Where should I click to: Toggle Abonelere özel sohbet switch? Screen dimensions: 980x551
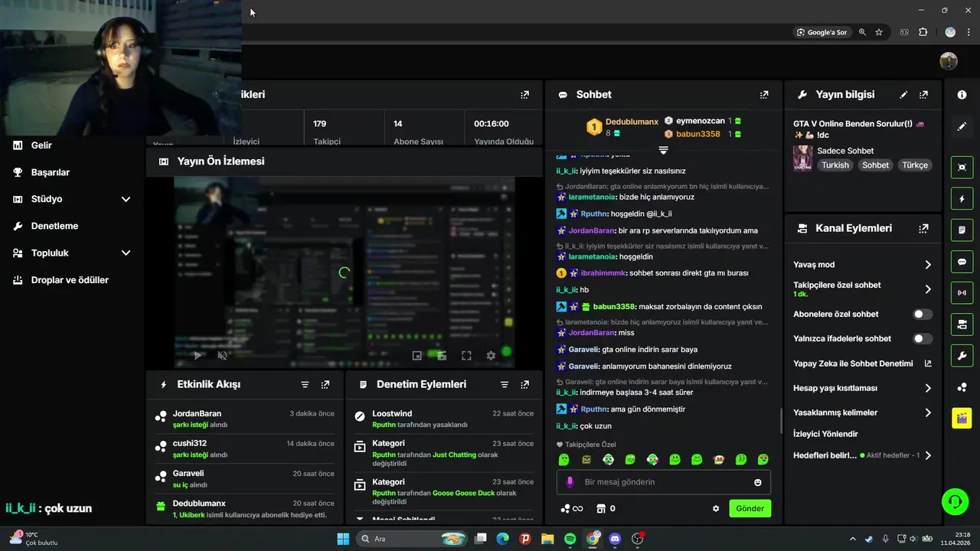pyautogui.click(x=923, y=315)
